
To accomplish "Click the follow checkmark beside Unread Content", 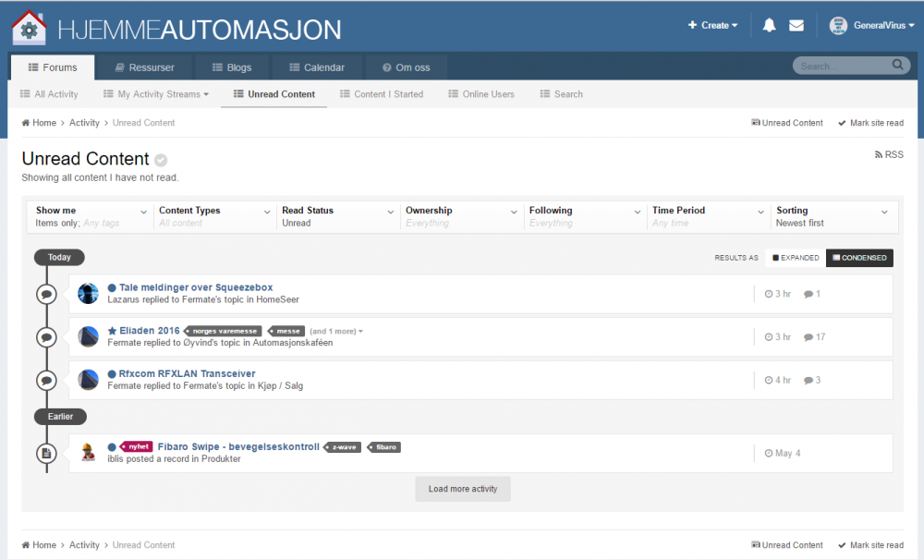I will (x=161, y=160).
